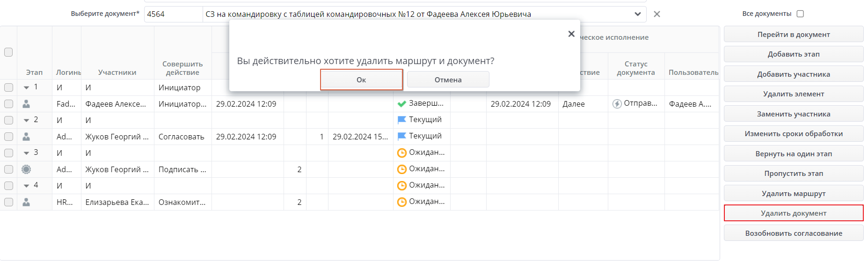Clear the selected document field
The width and height of the screenshot is (868, 269).
click(656, 14)
